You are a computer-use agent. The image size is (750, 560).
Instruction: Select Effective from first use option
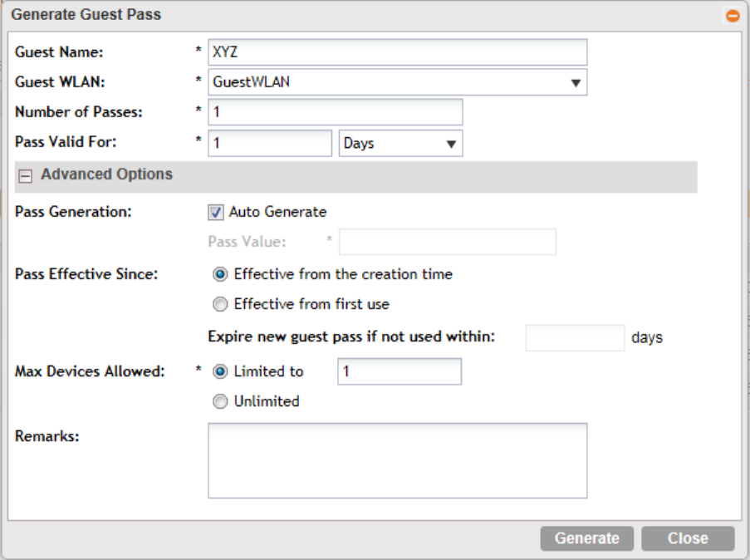tap(220, 304)
